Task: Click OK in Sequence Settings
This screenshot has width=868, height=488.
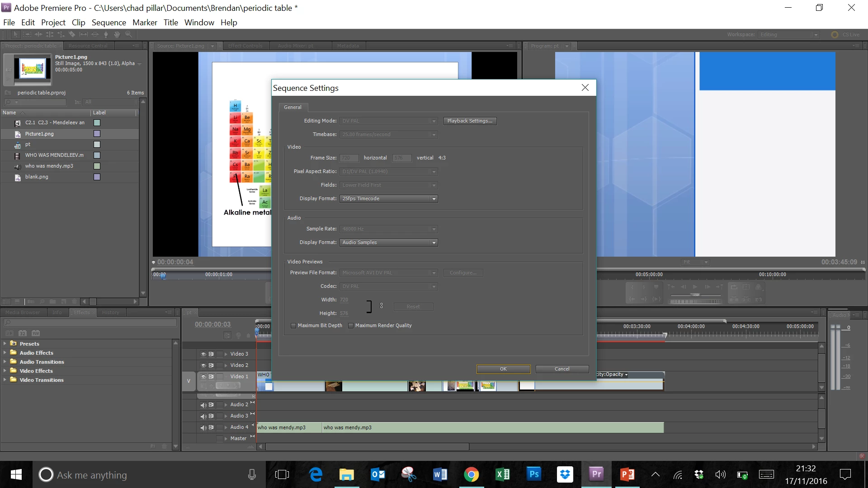Action: pos(503,369)
